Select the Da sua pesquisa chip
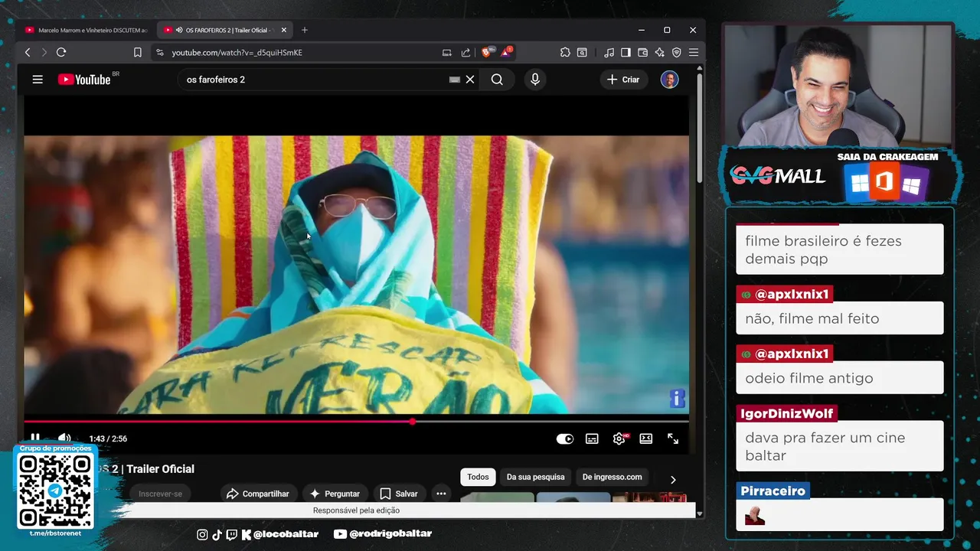Screen dimensions: 980x551 coord(535,477)
